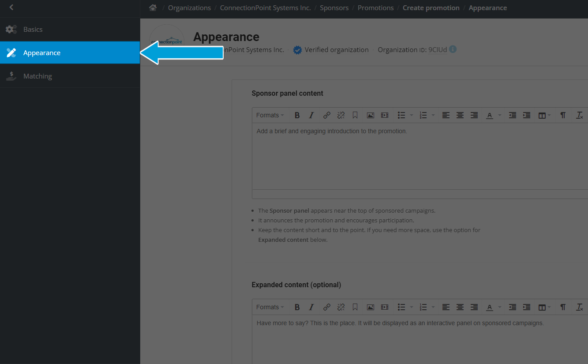Click Bold in Sponsor panel content editor
The width and height of the screenshot is (588, 364).
(297, 115)
